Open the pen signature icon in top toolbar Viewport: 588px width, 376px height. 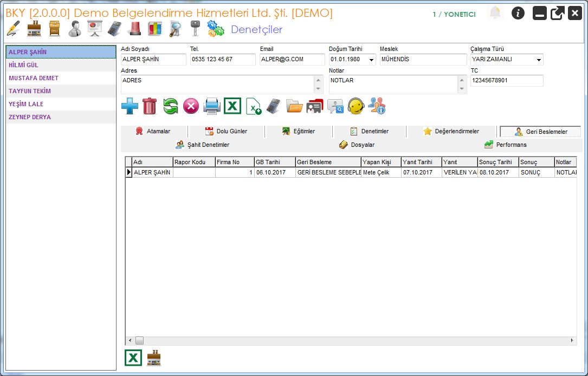pos(13,29)
